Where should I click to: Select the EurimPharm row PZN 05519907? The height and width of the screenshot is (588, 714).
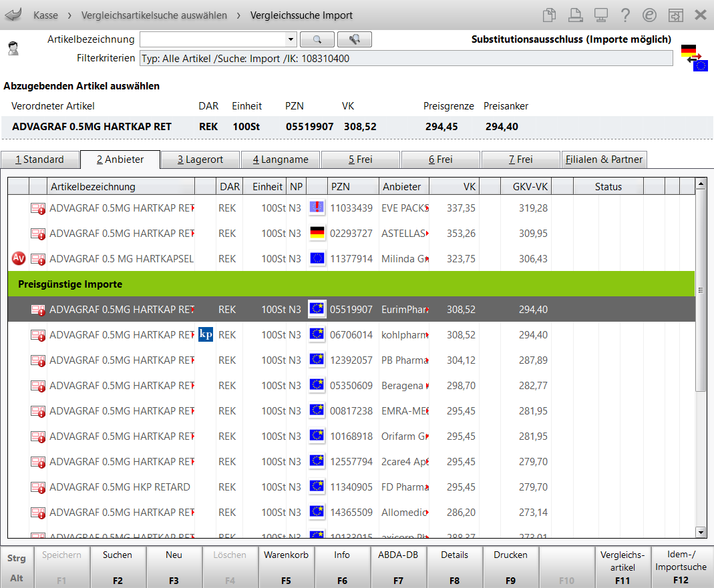click(x=351, y=309)
